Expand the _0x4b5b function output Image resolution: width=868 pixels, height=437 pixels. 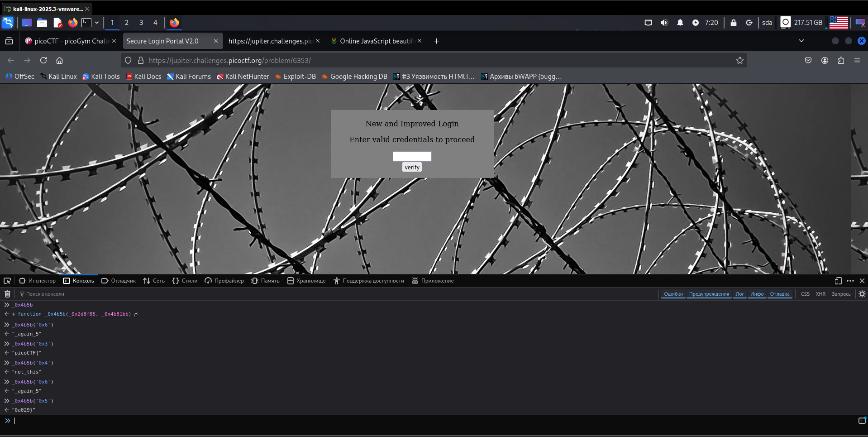pos(14,314)
